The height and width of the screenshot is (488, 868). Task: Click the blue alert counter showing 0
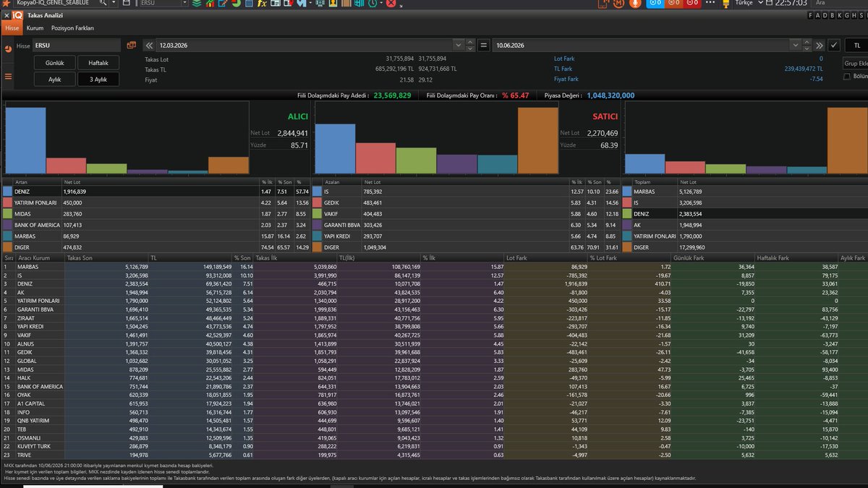click(x=655, y=3)
